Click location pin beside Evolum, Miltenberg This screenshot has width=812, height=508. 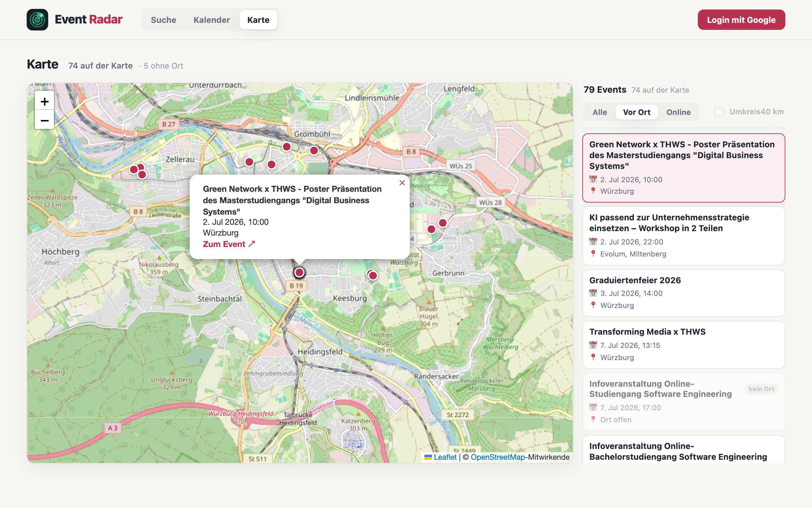tap(593, 253)
